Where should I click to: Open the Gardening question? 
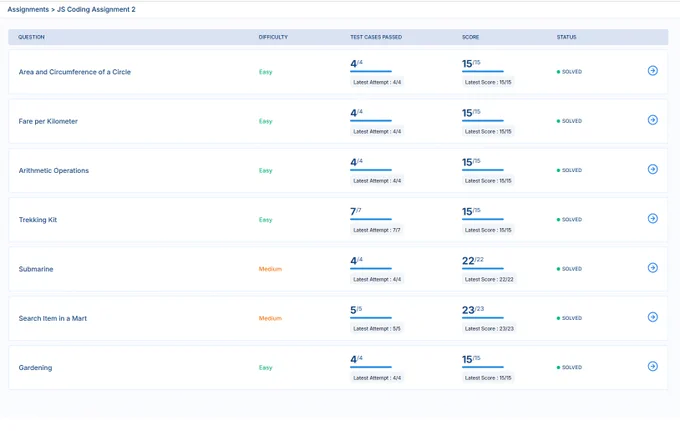tap(35, 368)
